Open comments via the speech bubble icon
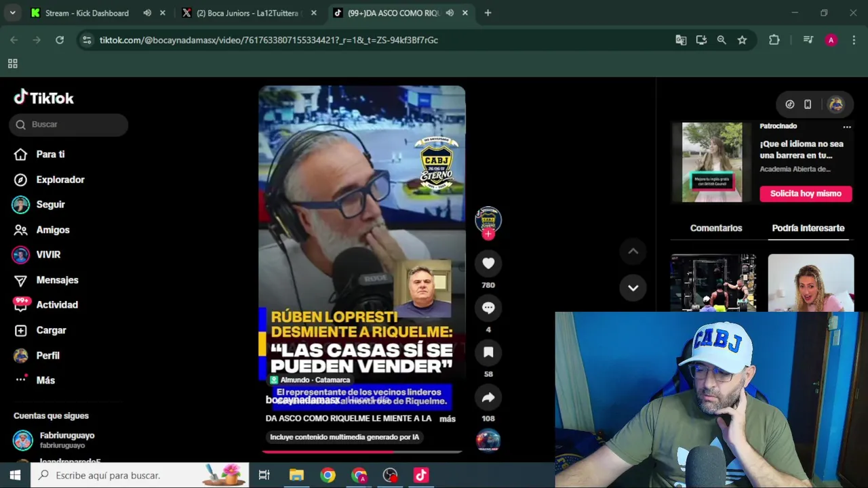Screen dimensions: 868x488 coord(488,308)
